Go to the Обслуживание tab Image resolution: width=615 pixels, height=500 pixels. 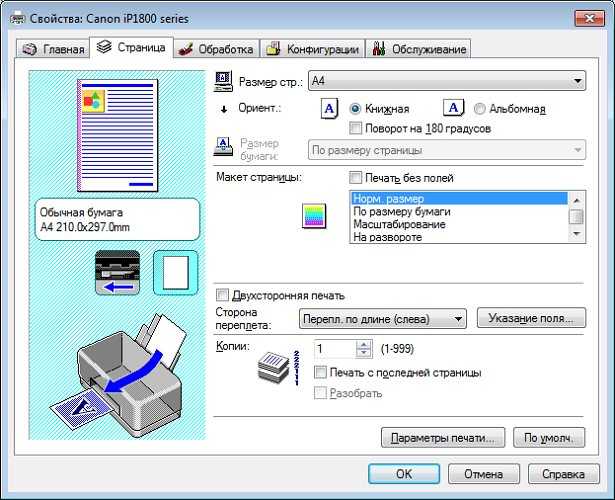tap(418, 49)
